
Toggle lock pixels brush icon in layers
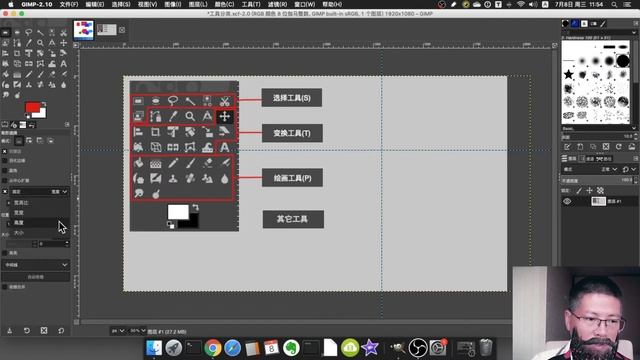pyautogui.click(x=579, y=191)
